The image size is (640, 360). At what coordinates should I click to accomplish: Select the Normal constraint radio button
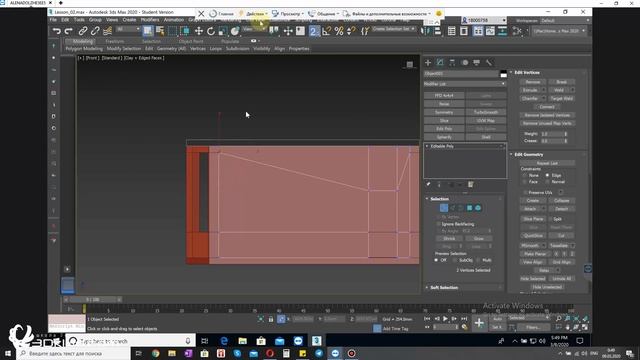547,182
